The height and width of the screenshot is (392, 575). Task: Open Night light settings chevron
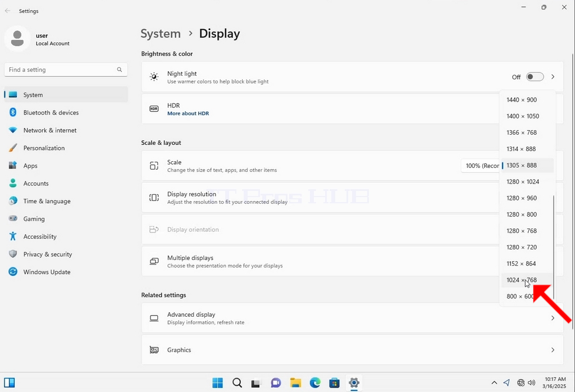click(553, 76)
